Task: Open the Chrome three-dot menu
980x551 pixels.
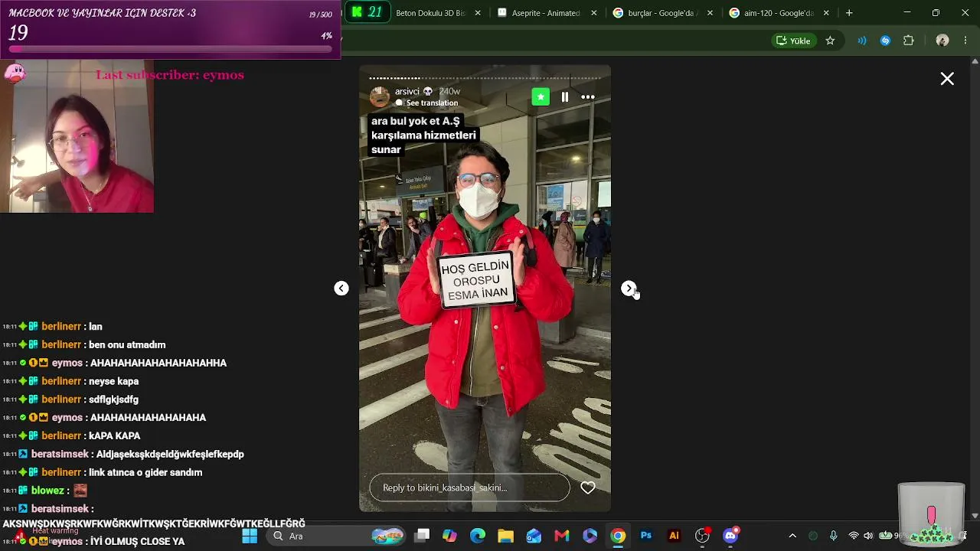Action: coord(965,41)
